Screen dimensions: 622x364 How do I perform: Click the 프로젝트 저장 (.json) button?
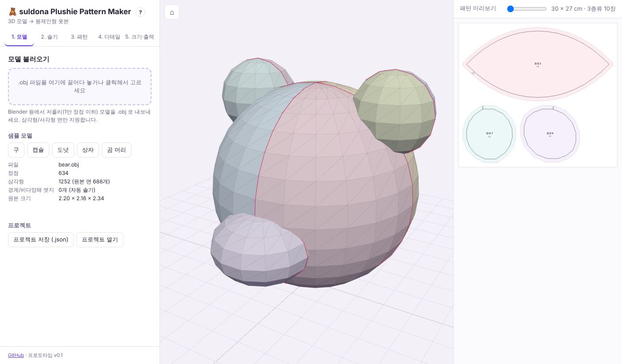pos(41,240)
